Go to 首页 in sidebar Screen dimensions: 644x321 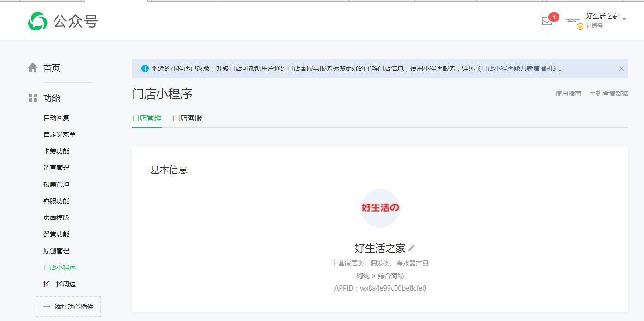coord(52,68)
